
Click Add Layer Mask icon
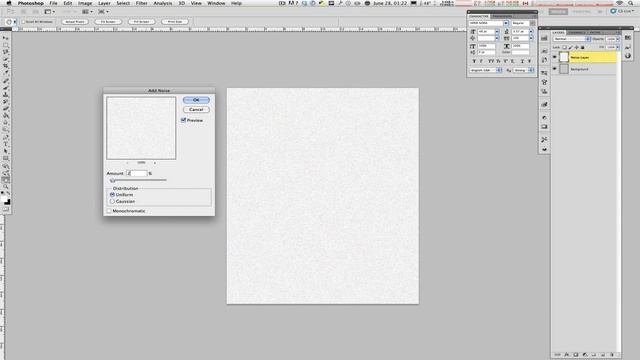(x=576, y=355)
